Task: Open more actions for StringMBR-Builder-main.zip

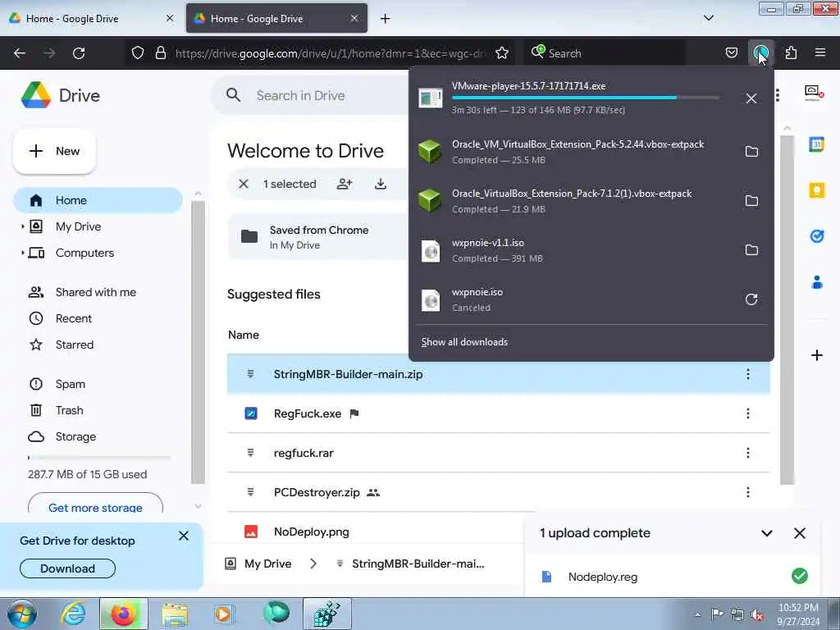Action: 748,374
